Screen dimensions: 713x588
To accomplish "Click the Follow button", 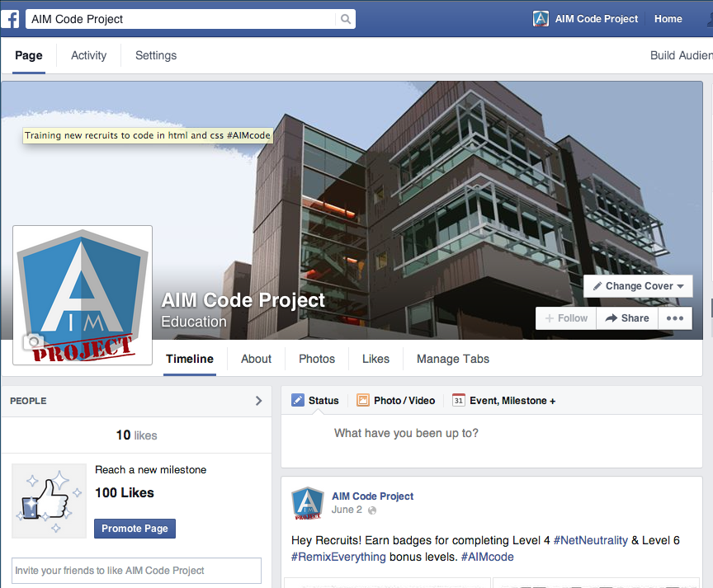I will coord(566,318).
